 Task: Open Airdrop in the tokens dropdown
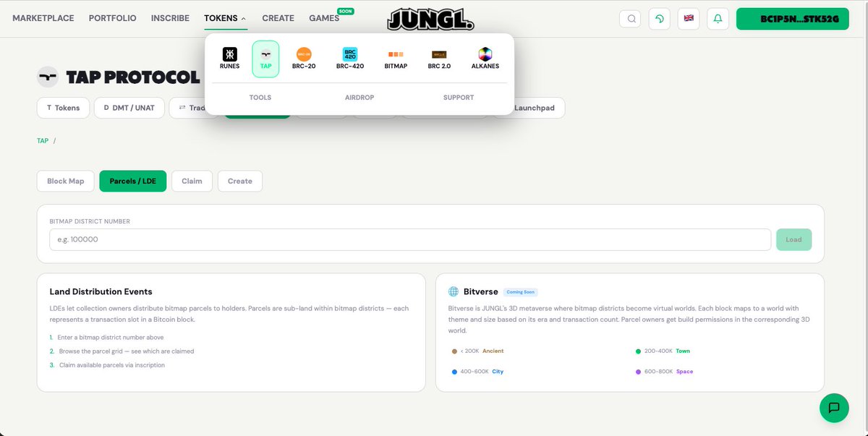(x=359, y=98)
